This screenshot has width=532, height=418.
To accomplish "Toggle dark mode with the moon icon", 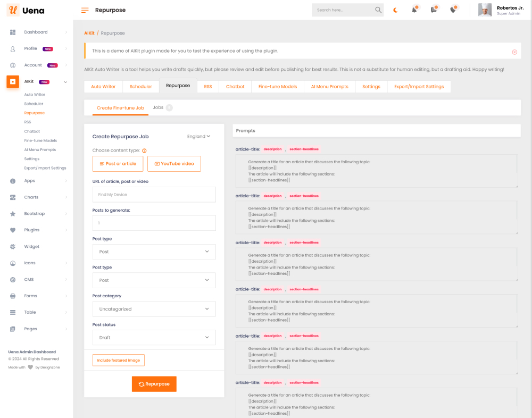I will click(395, 10).
